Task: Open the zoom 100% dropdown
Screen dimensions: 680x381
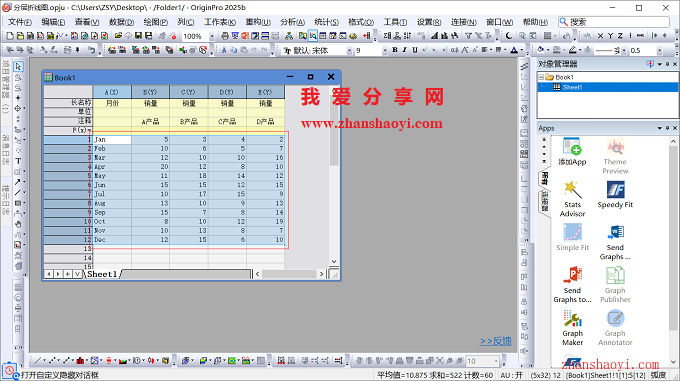Action: pos(212,36)
